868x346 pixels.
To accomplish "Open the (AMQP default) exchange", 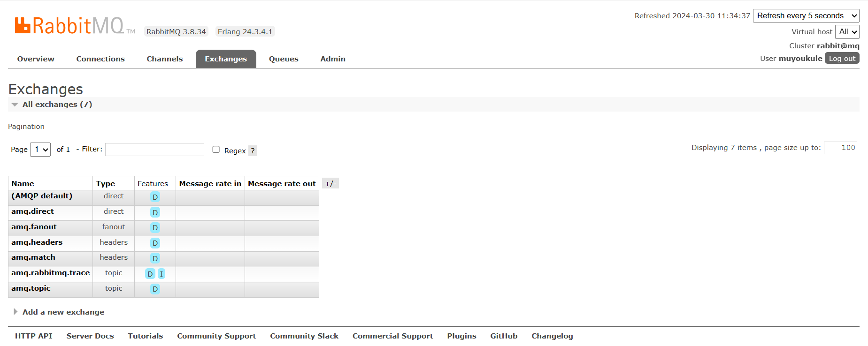I will (42, 196).
